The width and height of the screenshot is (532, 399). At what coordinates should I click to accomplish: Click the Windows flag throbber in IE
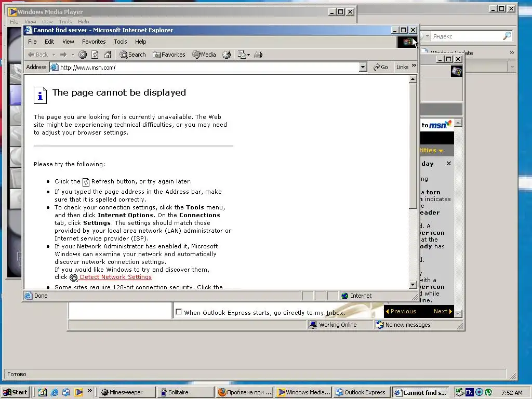(x=407, y=42)
